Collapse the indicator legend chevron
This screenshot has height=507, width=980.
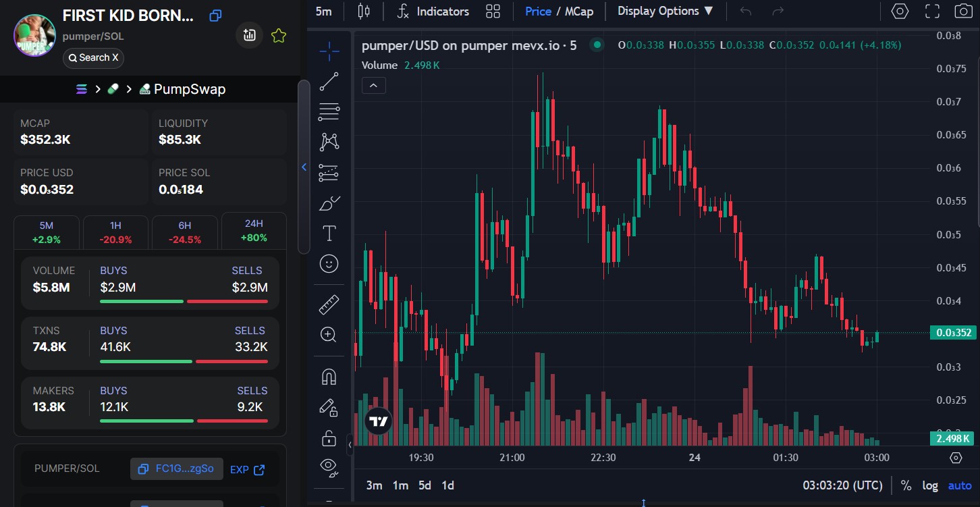tap(374, 85)
